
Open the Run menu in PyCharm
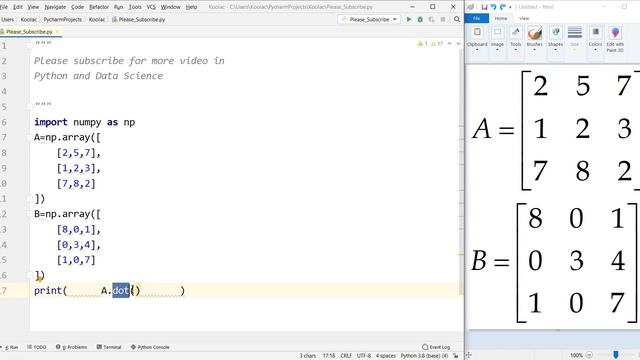tap(118, 7)
